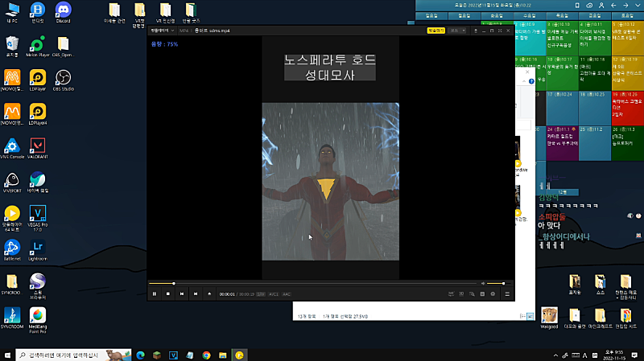This screenshot has height=361, width=644.
Task: Open the Discord desktop shortcut
Action: pyautogui.click(x=63, y=13)
